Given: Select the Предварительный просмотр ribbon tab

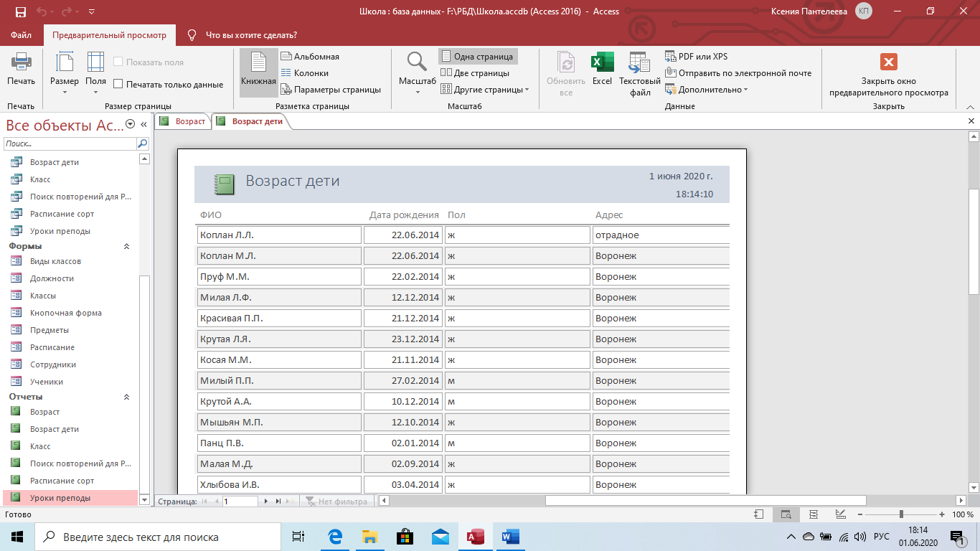Looking at the screenshot, I should tap(109, 34).
